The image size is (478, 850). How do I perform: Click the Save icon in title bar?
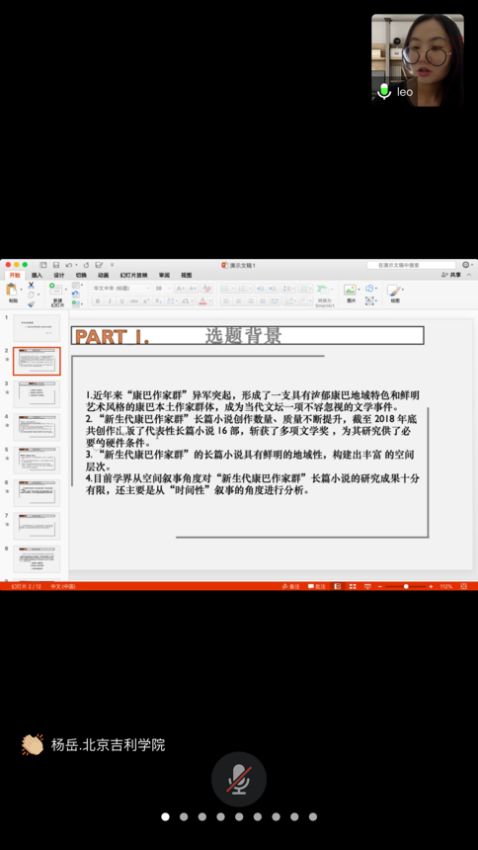click(x=56, y=265)
